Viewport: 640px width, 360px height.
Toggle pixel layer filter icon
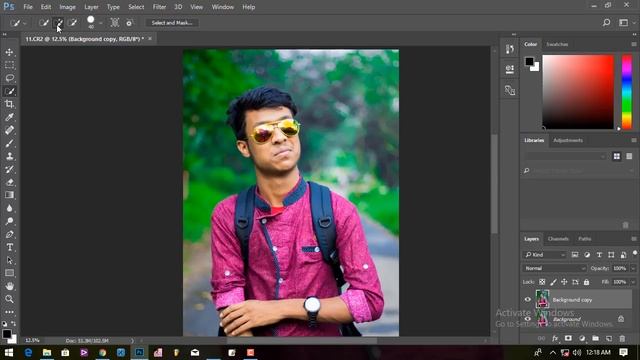point(575,255)
